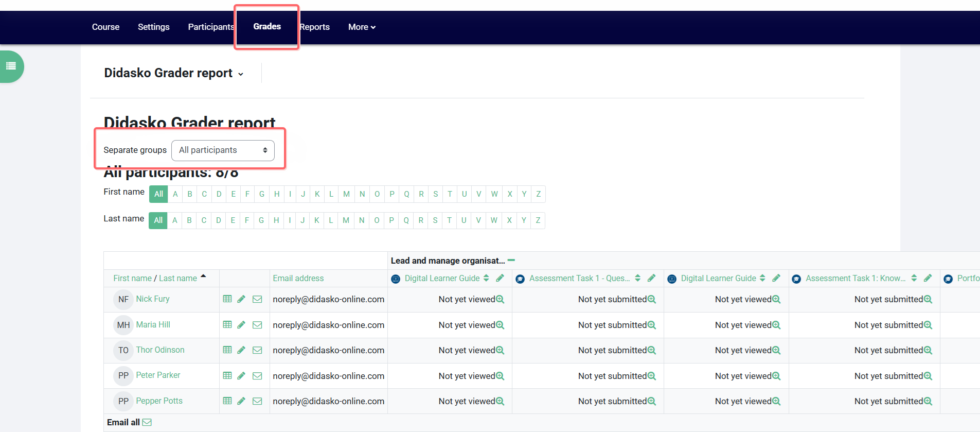The width and height of the screenshot is (980, 432).
Task: Open the Separate groups dropdown
Action: click(x=223, y=150)
